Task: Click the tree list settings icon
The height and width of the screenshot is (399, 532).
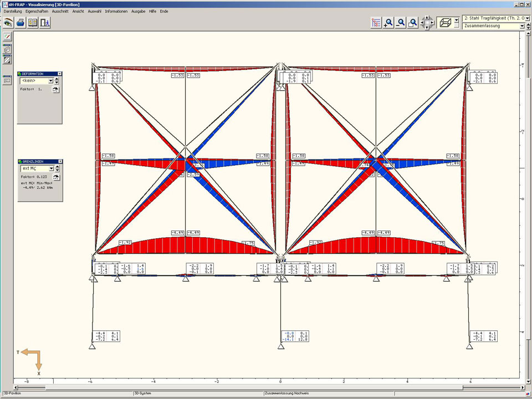Action: click(x=376, y=23)
